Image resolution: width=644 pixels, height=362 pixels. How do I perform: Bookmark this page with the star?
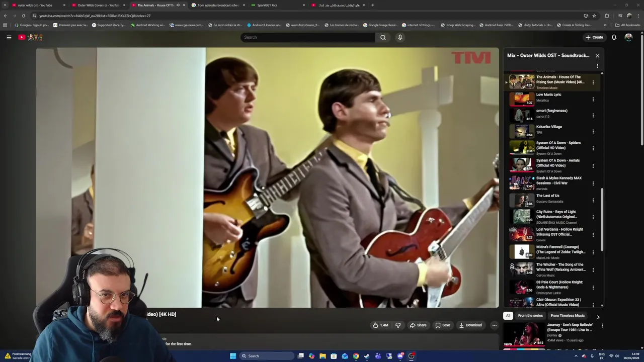click(594, 16)
